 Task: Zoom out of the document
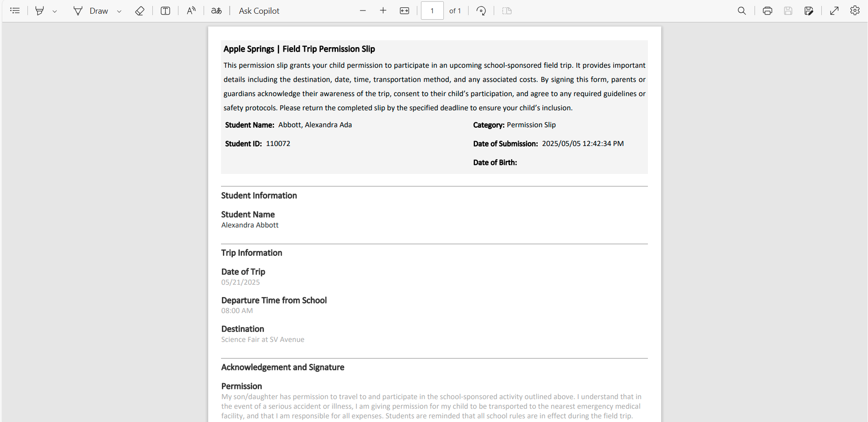[363, 11]
